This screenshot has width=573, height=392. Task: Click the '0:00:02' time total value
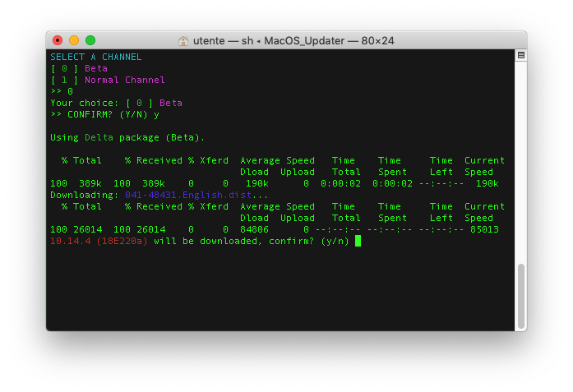(x=340, y=183)
